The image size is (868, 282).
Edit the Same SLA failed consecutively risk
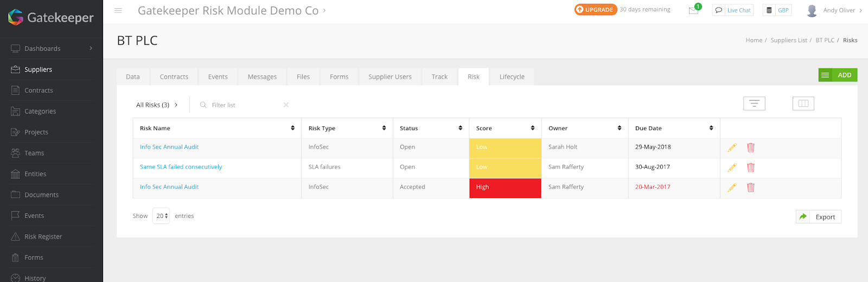732,168
